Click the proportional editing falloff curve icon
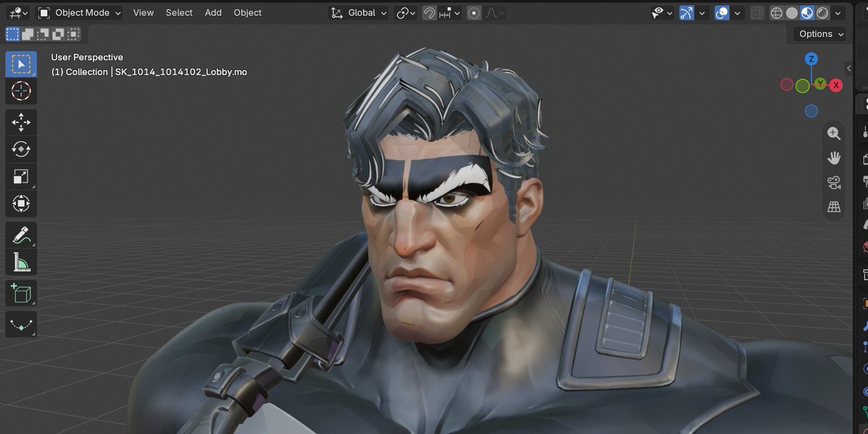 tap(494, 12)
